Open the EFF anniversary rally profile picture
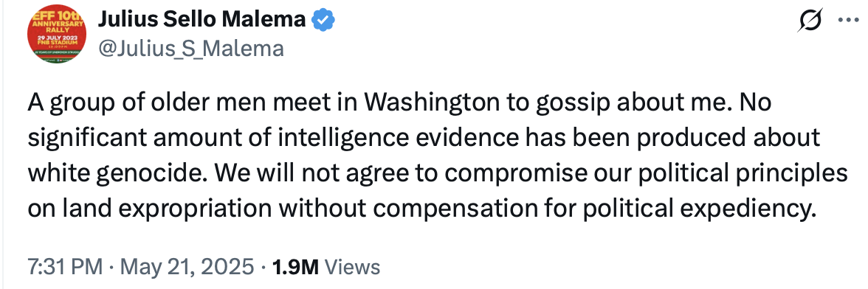The width and height of the screenshot is (868, 289). coord(56,35)
